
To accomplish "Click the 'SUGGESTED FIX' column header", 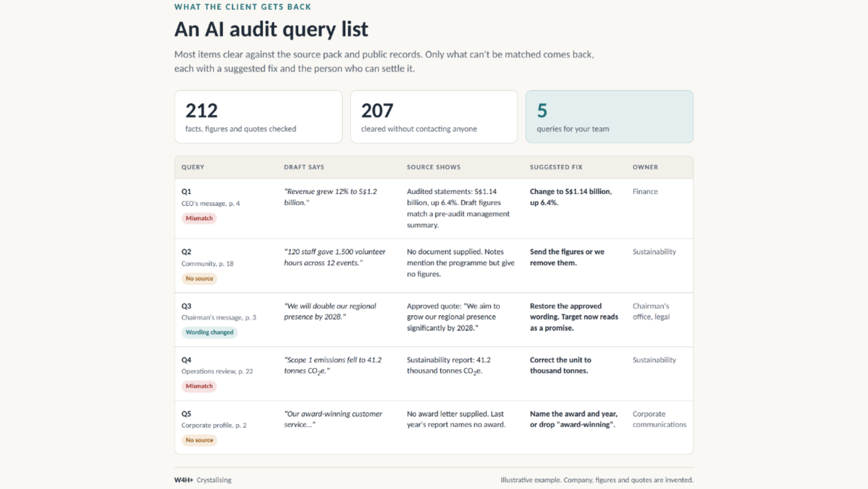I will [556, 167].
